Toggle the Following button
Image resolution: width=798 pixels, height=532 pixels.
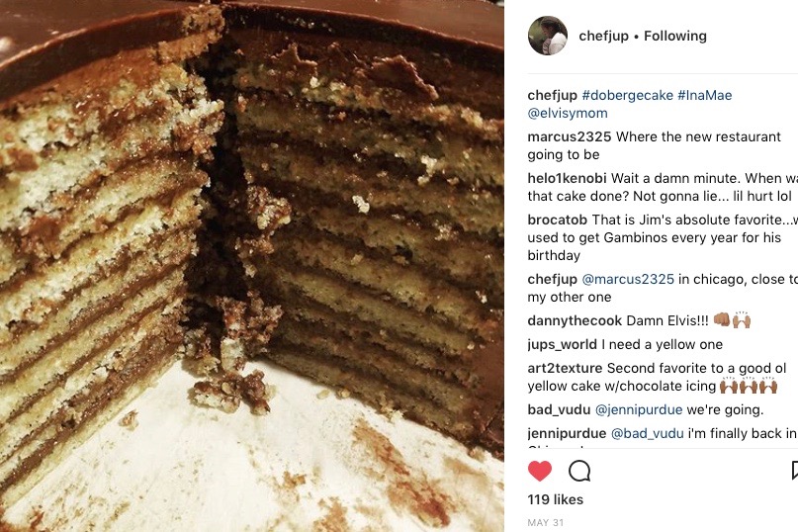[674, 36]
